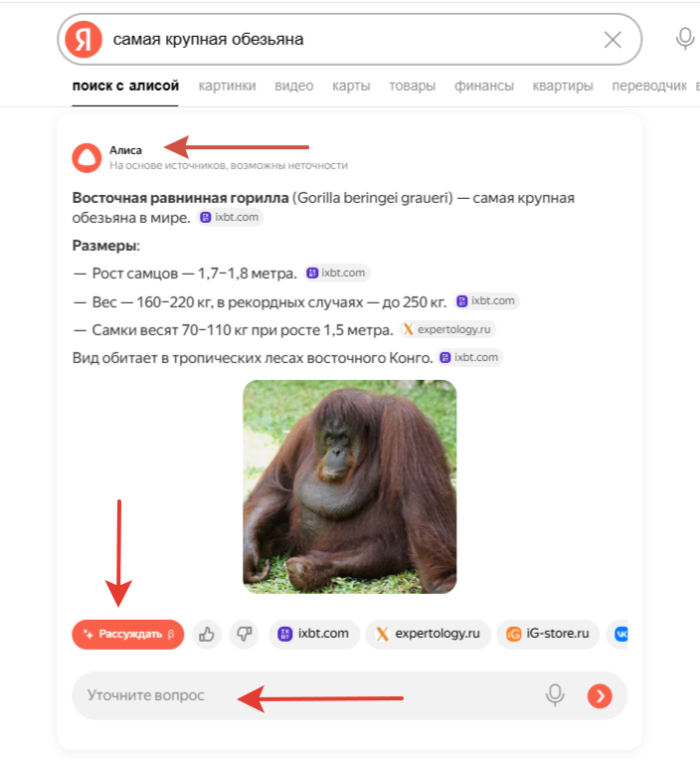The image size is (700, 761).
Task: Click microphone in clarify question field
Action: 555,695
